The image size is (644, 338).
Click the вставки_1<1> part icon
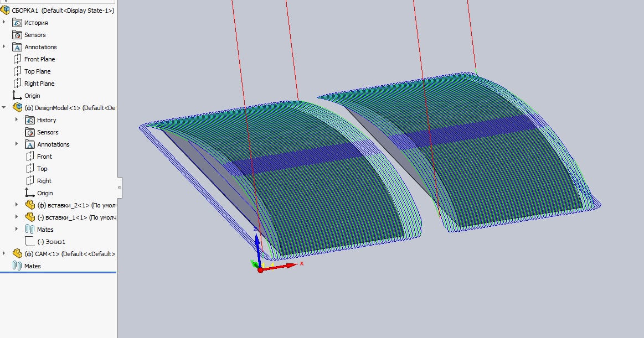[x=30, y=217]
